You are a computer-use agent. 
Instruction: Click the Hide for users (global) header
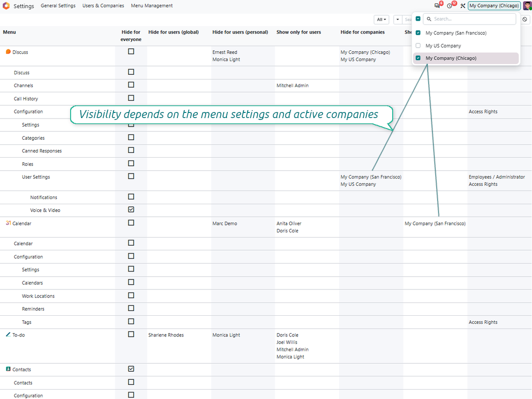173,32
